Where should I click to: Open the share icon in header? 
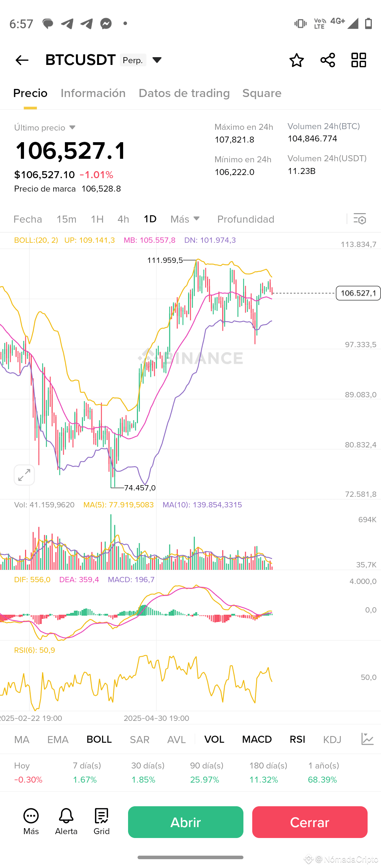328,60
